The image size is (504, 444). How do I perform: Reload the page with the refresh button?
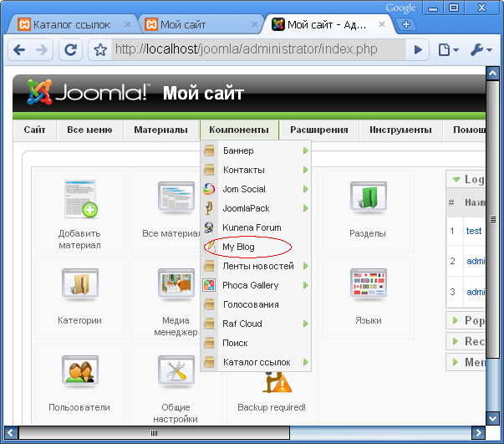[70, 50]
